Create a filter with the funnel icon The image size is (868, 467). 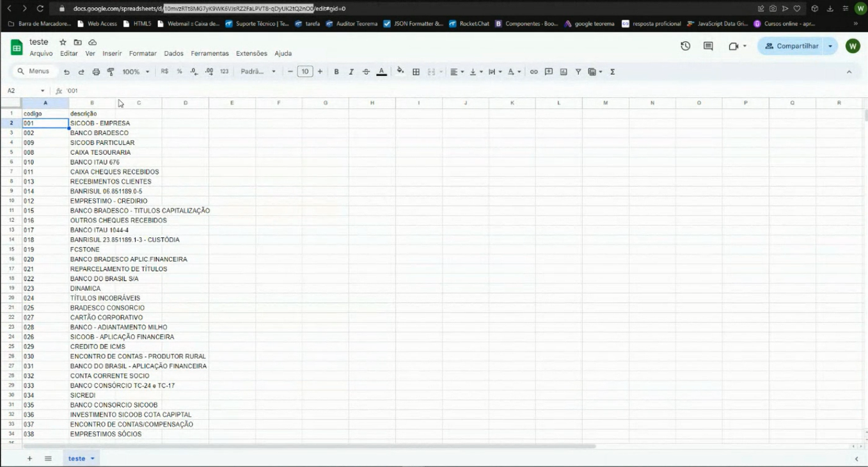578,72
